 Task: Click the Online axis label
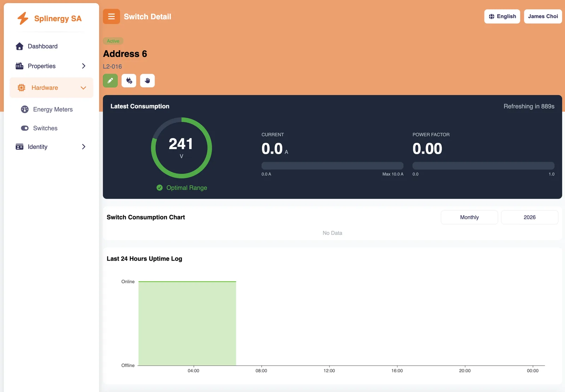click(x=128, y=281)
